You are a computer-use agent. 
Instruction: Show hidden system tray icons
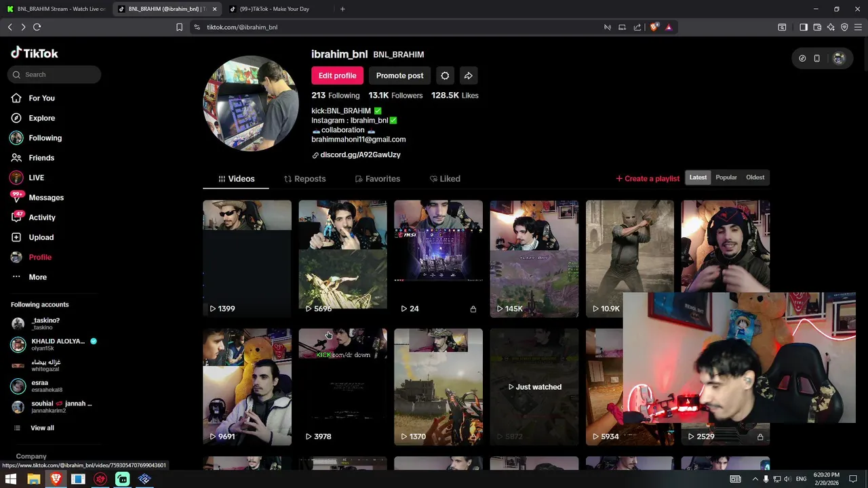(x=755, y=479)
